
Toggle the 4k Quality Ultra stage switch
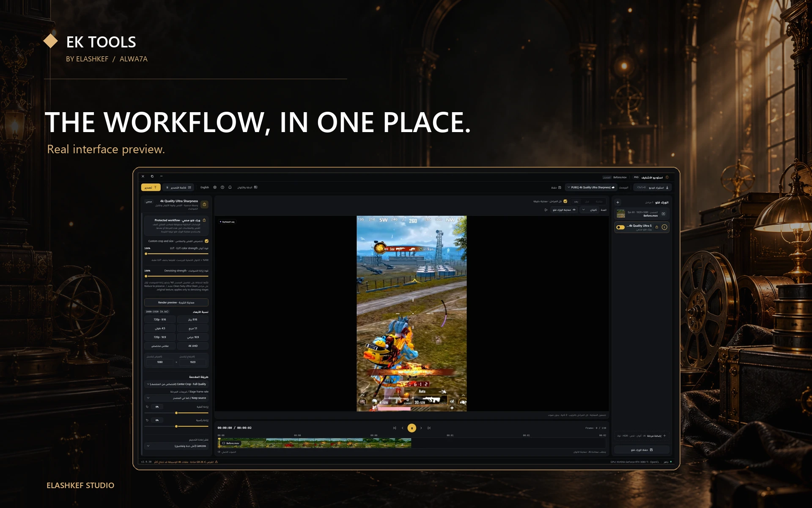tap(620, 227)
